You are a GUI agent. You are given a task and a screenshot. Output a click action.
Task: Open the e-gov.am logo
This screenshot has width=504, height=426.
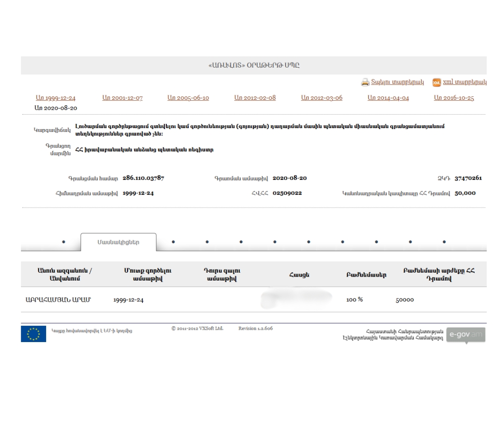click(465, 335)
